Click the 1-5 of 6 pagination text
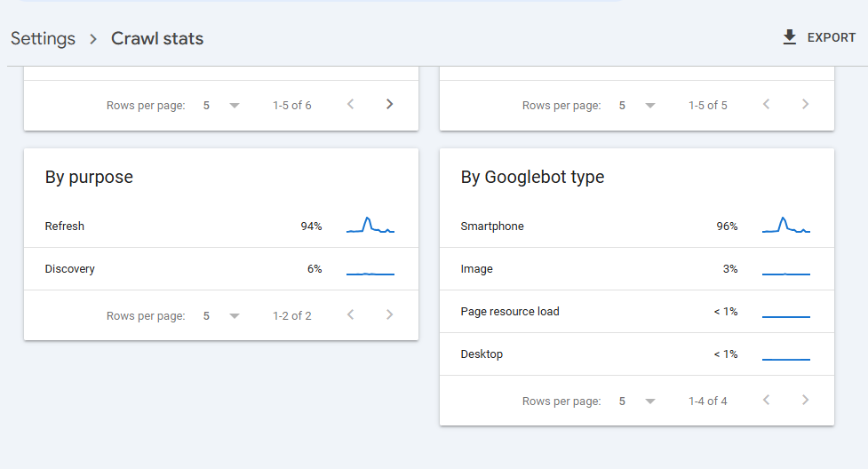The image size is (868, 469). tap(291, 105)
